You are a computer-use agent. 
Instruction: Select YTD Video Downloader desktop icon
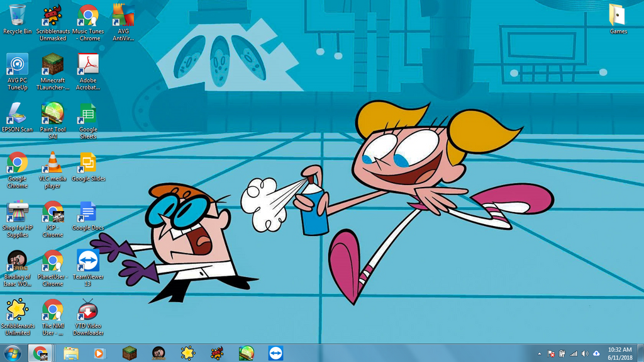tap(88, 317)
